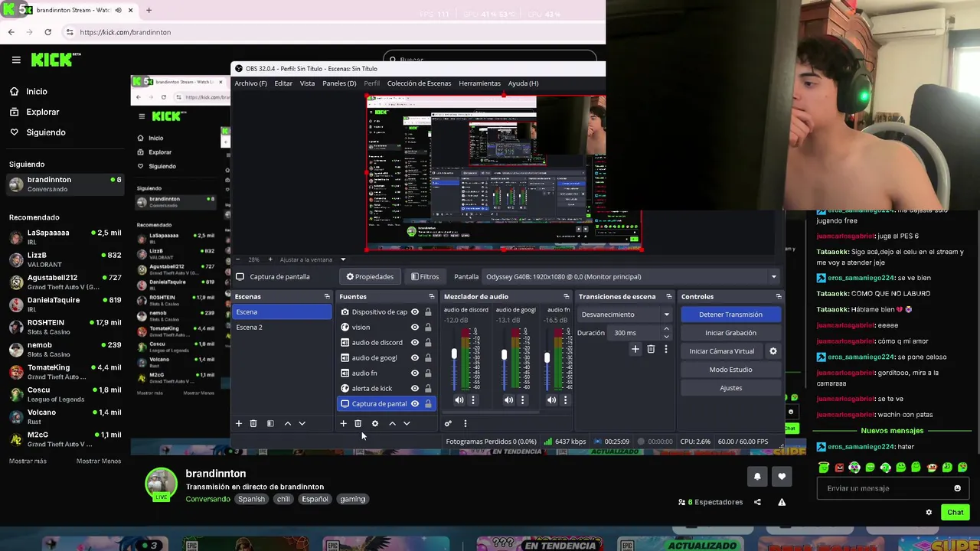The width and height of the screenshot is (980, 551).
Task: Open a new browser tab
Action: pos(149,10)
